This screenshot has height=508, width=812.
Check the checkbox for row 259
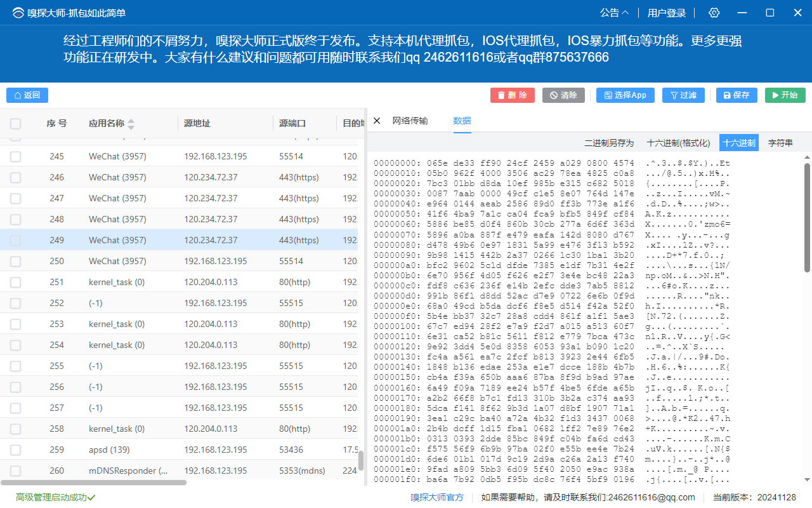click(x=16, y=450)
